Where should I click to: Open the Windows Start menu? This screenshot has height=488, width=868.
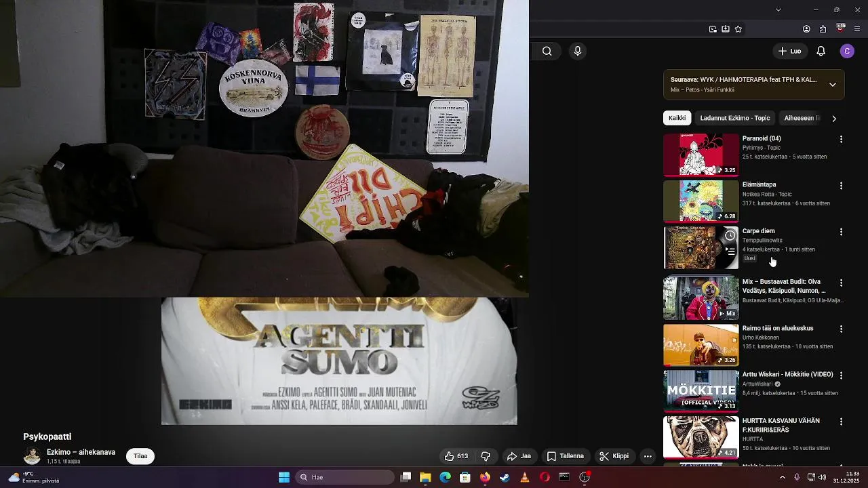pos(284,477)
